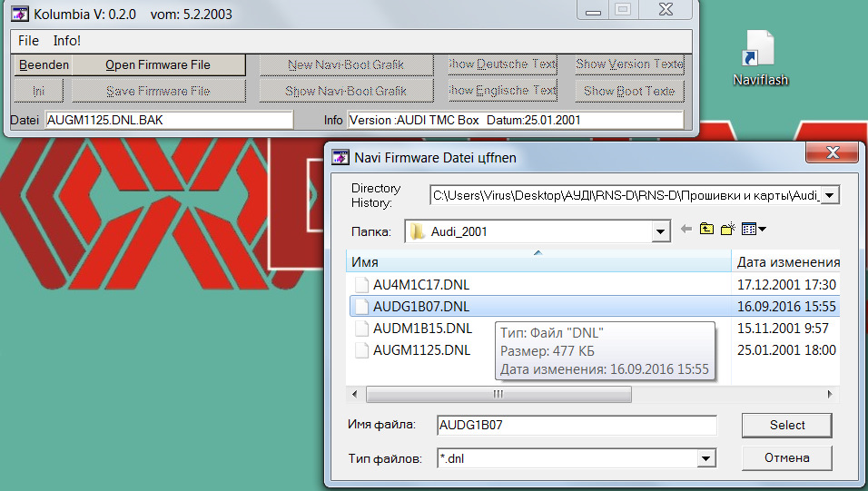868x491 pixels.
Task: Sort by the Имя column header
Action: [x=538, y=261]
